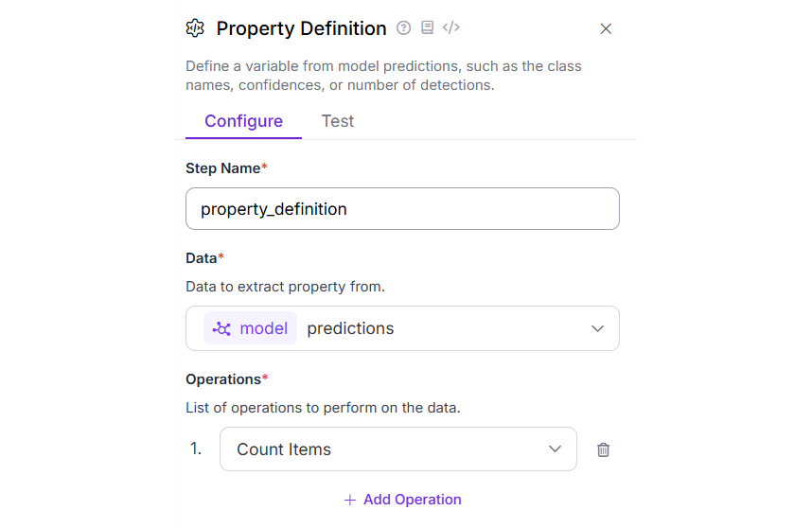Click the Property Definition block icon in header
Viewport: 812px width, 528px height.
pyautogui.click(x=195, y=28)
